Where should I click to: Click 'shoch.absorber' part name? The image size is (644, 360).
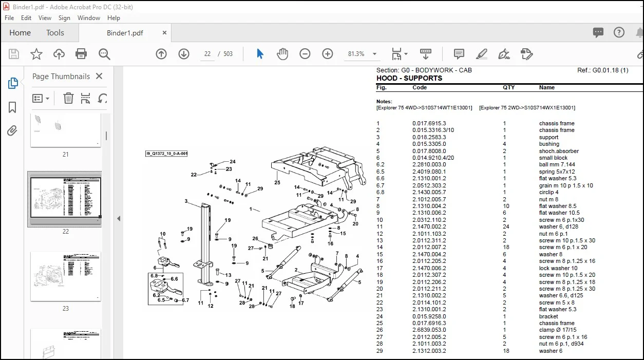coord(559,151)
